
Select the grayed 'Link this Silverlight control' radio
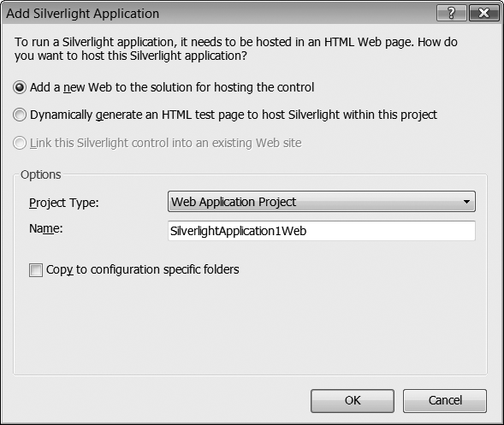(20, 143)
